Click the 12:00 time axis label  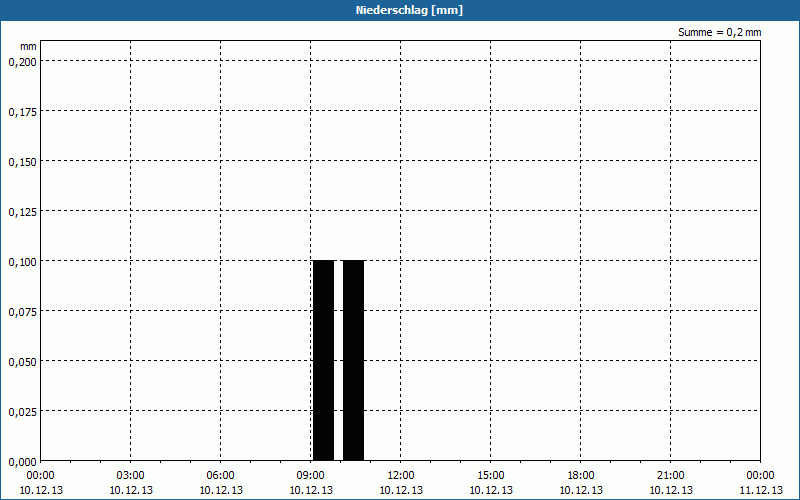401,476
